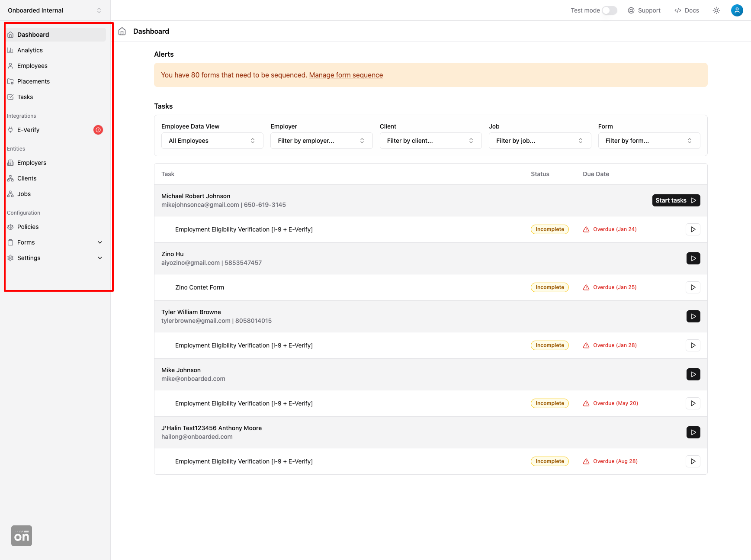The image size is (751, 560).
Task: Start Zino Contet Form task play icon
Action: (693, 287)
